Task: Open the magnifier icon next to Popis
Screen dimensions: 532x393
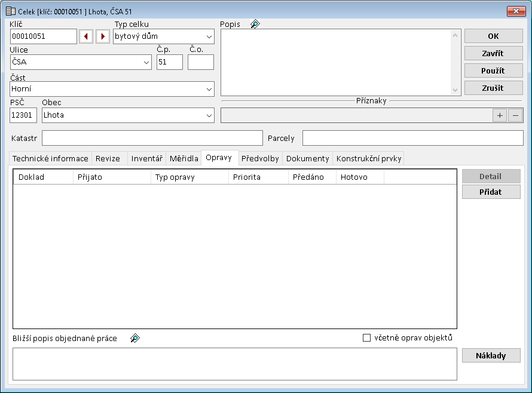Action: coord(255,24)
